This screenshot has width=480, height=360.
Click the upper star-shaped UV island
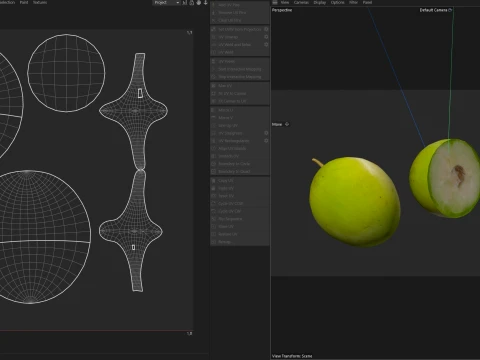tap(134, 111)
